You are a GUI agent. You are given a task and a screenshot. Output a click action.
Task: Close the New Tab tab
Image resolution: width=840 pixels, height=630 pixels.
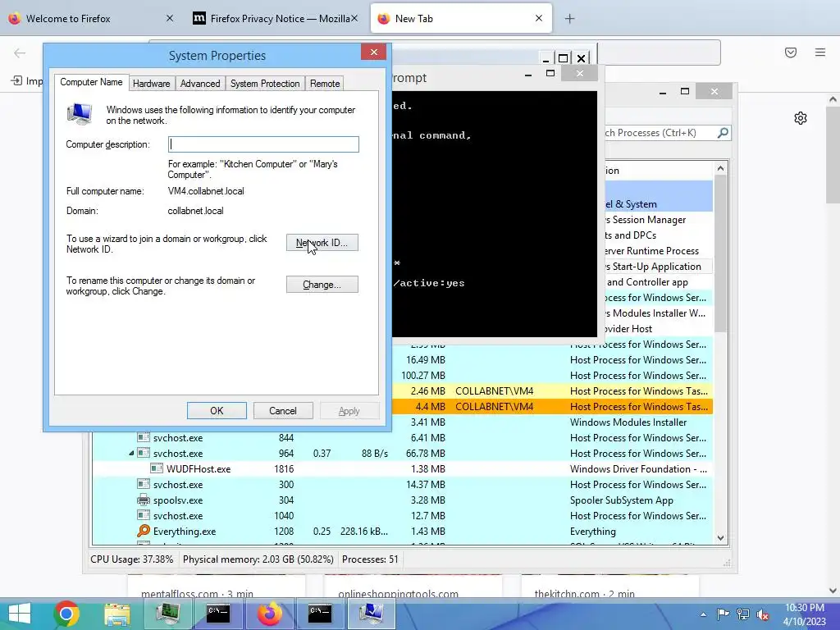539,18
